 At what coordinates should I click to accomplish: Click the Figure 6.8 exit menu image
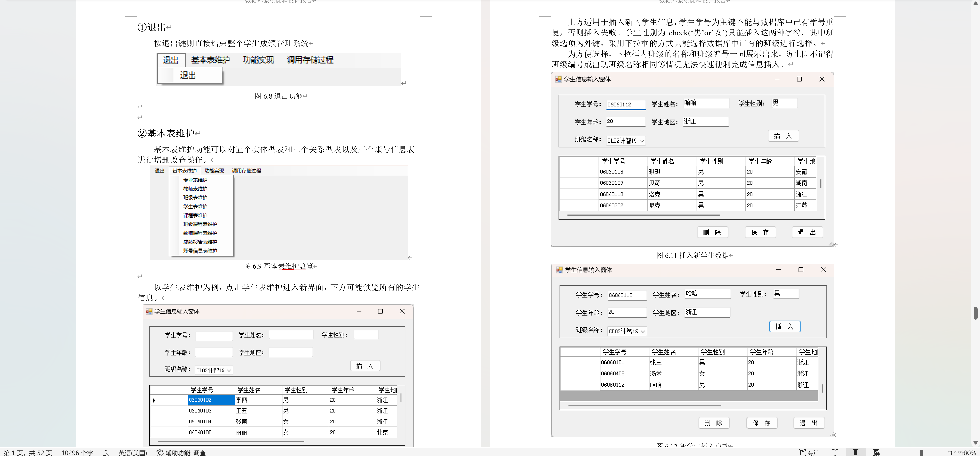278,69
